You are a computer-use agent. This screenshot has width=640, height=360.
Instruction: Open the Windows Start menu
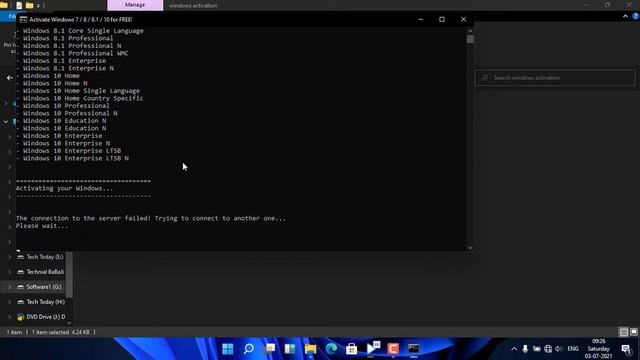click(228, 349)
